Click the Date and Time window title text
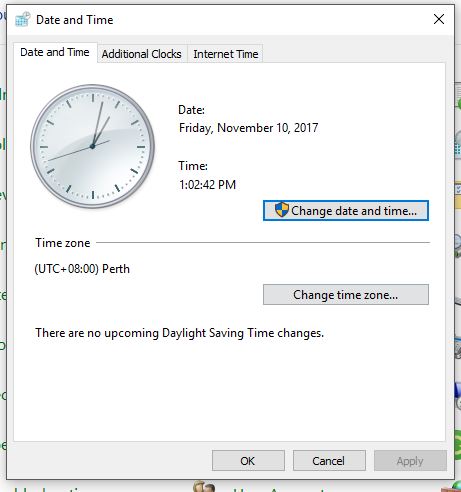461x492 pixels. [x=75, y=20]
